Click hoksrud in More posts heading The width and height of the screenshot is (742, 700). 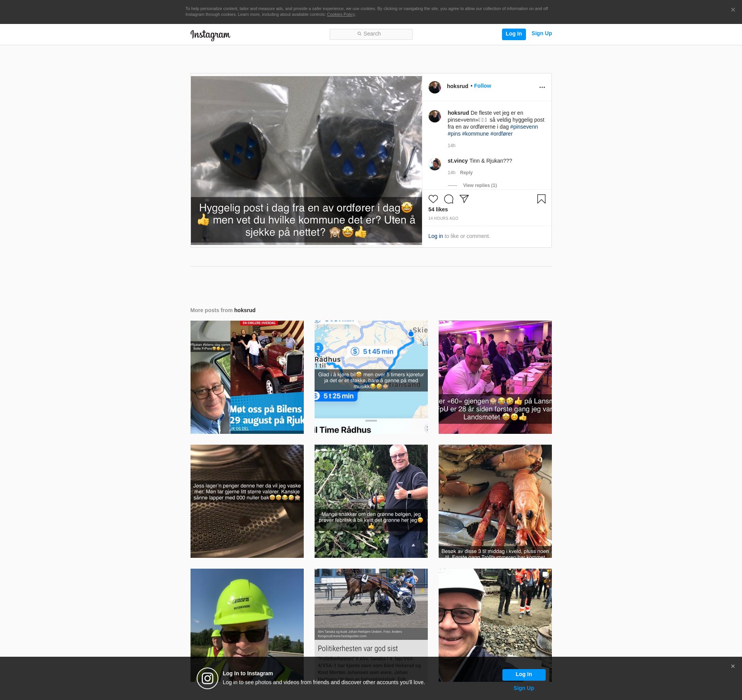pos(245,310)
